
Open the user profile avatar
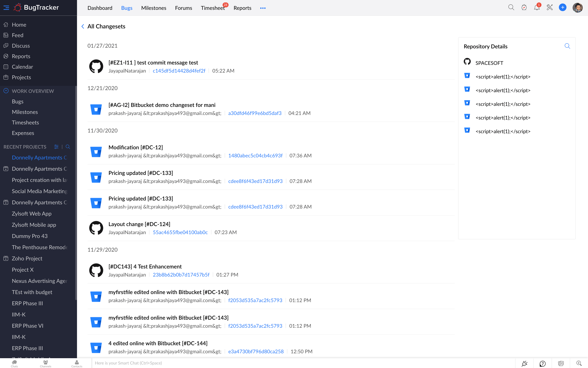point(577,8)
